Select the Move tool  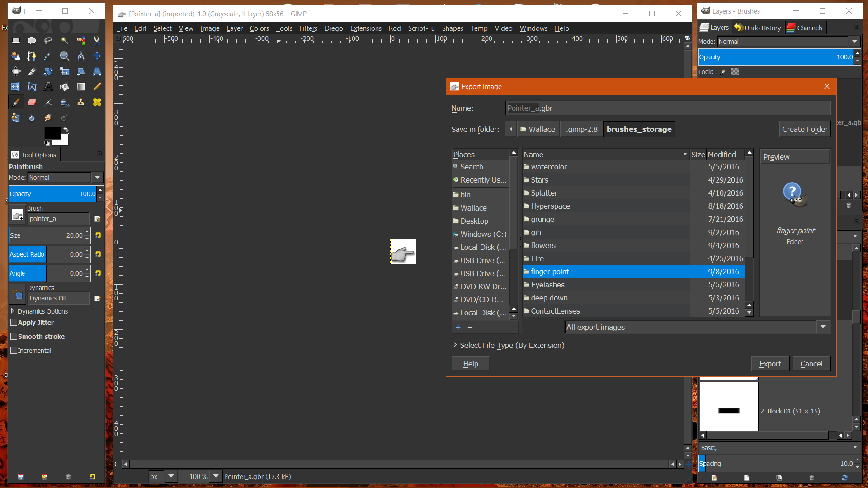97,56
